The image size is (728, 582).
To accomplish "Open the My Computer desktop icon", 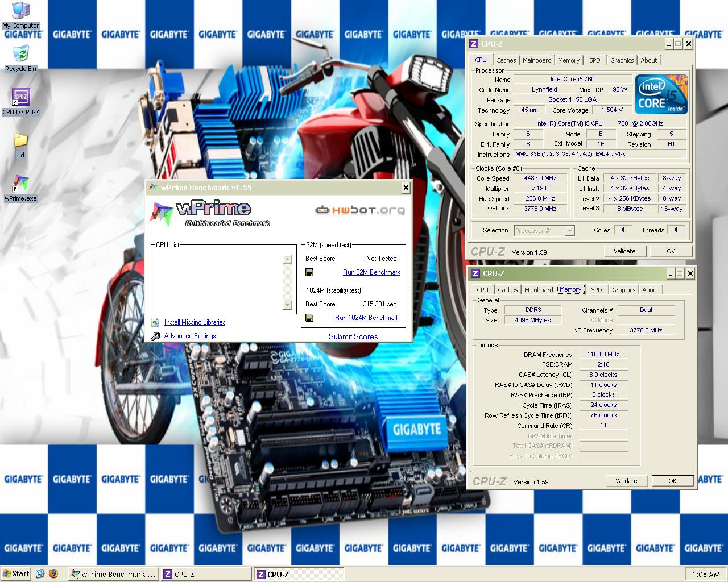I will [20, 15].
